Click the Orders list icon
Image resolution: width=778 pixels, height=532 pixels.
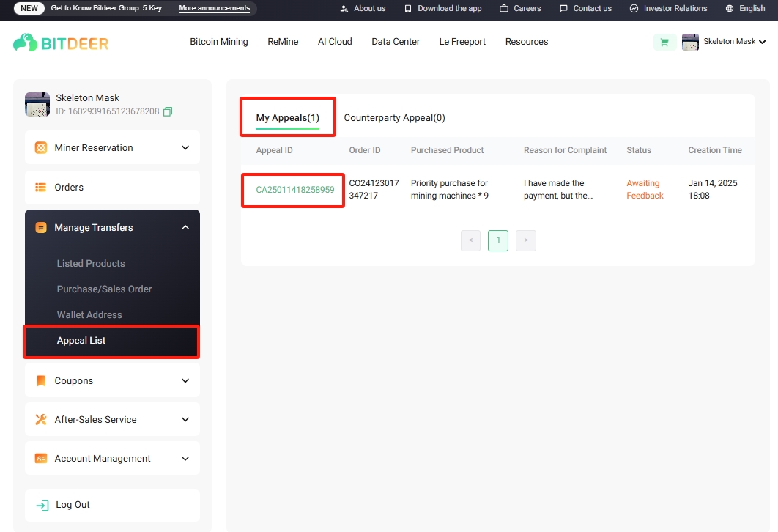pos(41,187)
